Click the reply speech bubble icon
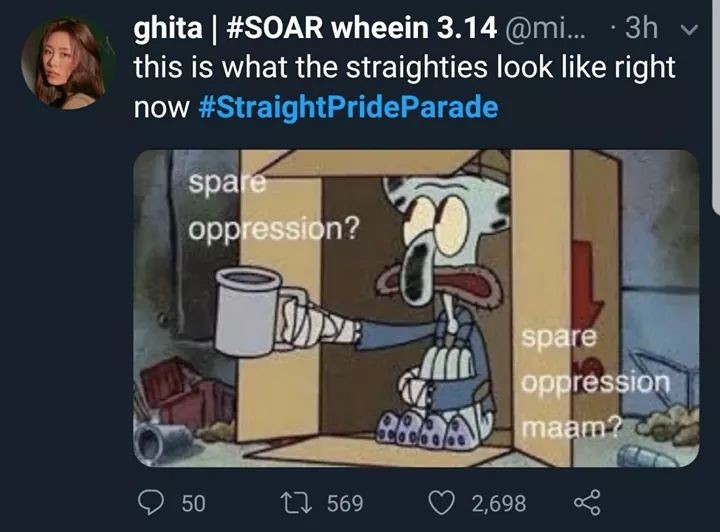720x532 pixels. click(x=151, y=503)
